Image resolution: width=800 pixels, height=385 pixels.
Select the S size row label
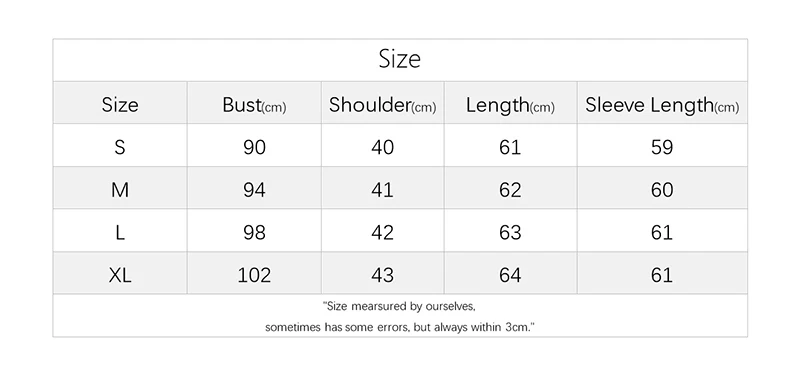[120, 147]
